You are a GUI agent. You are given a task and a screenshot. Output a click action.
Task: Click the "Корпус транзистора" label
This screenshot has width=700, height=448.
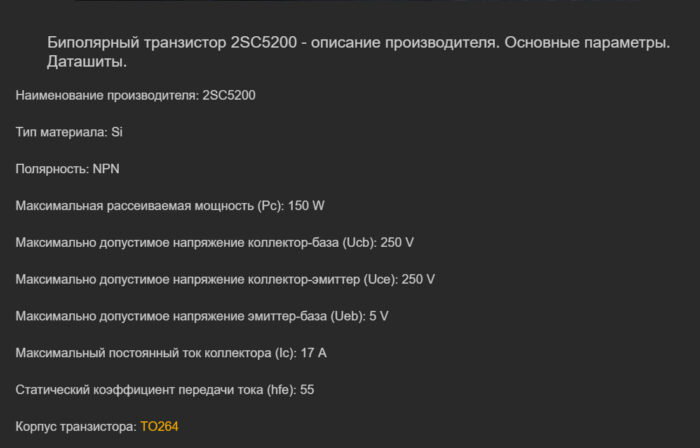(x=75, y=427)
